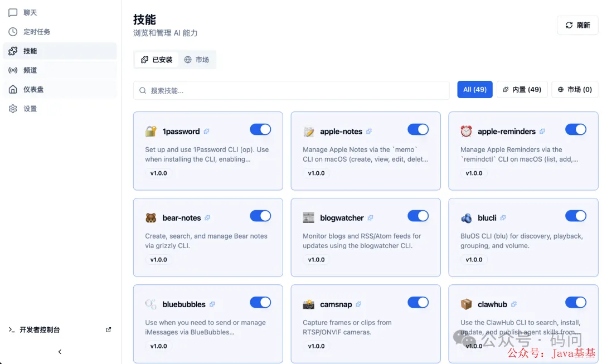This screenshot has height=364, width=602.
Task: Click puzzle badge next to blucli
Action: pyautogui.click(x=503, y=218)
